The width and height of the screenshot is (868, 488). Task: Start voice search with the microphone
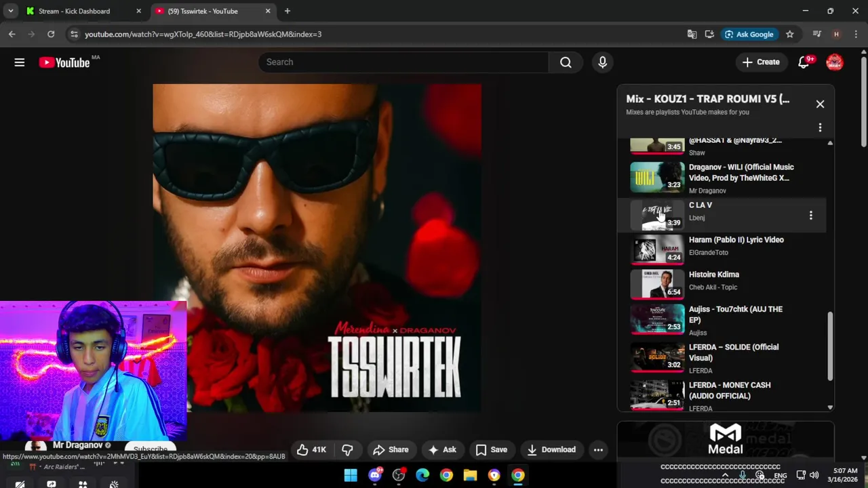point(602,62)
